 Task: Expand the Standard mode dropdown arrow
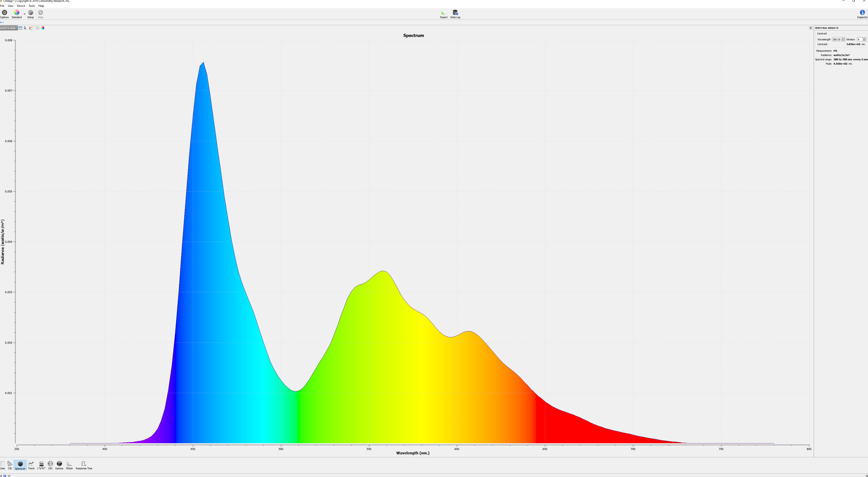point(25,14)
